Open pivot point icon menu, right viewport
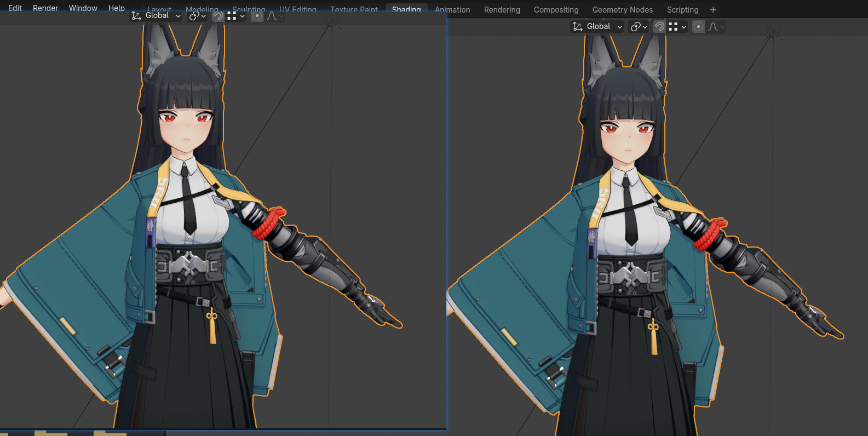The height and width of the screenshot is (436, 868). (x=639, y=27)
